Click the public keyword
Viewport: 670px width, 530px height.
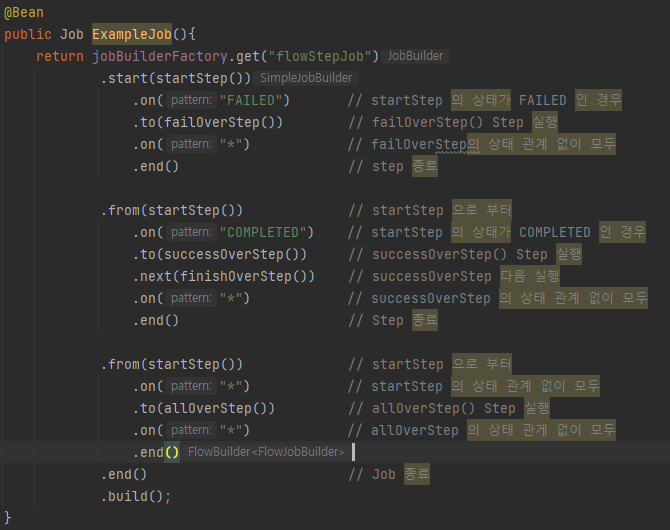click(28, 34)
